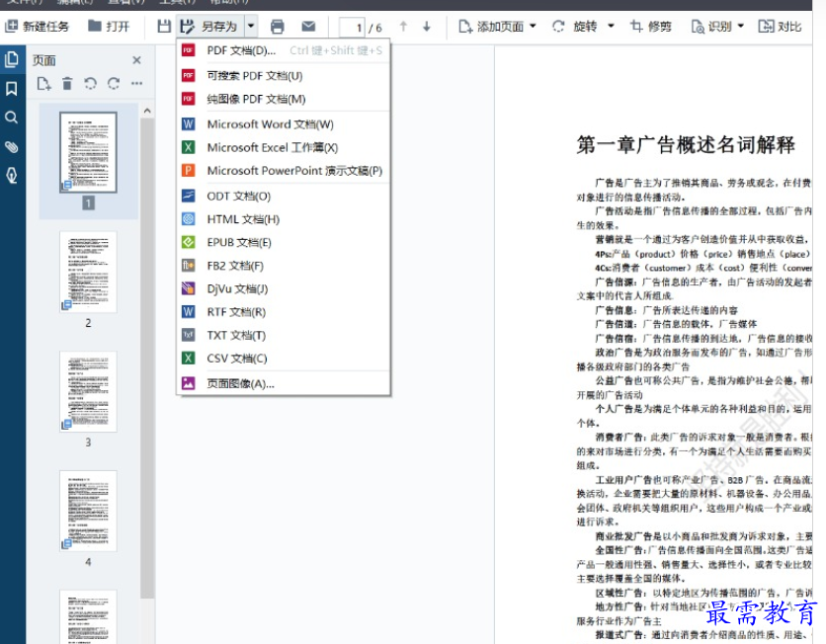Screen dimensions: 826x644
Task: Choose CSV 文档(C) menu entry
Action: click(284, 359)
